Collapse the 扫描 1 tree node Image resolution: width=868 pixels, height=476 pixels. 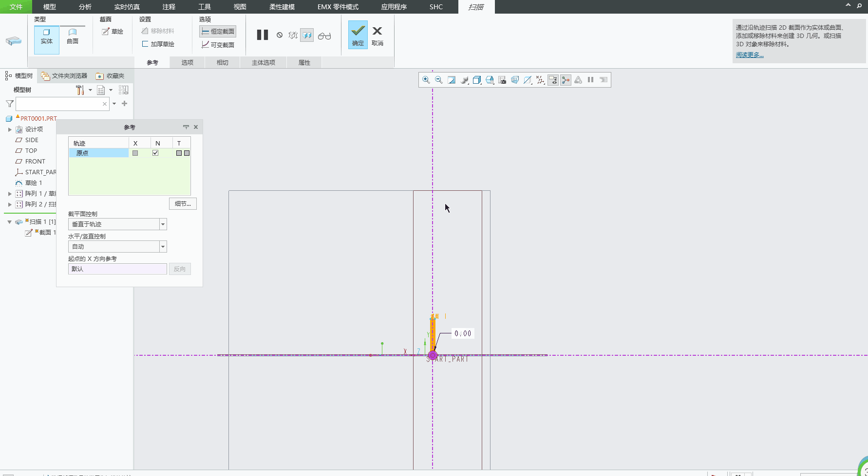tap(9, 222)
